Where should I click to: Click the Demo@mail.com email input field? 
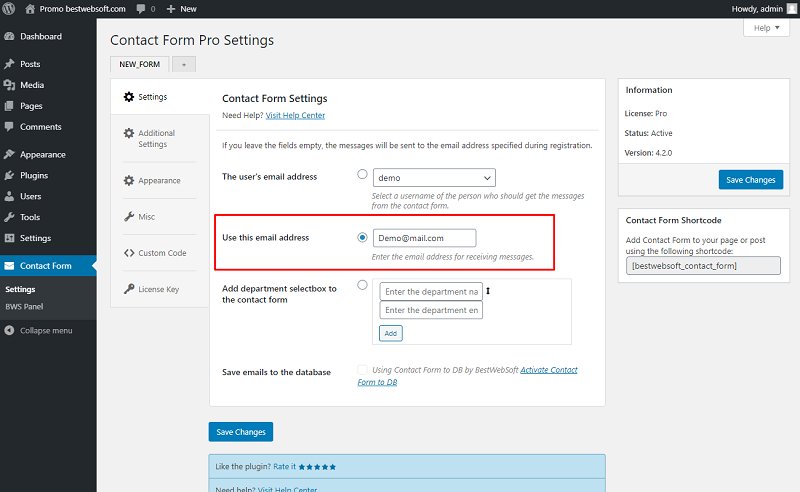point(424,238)
